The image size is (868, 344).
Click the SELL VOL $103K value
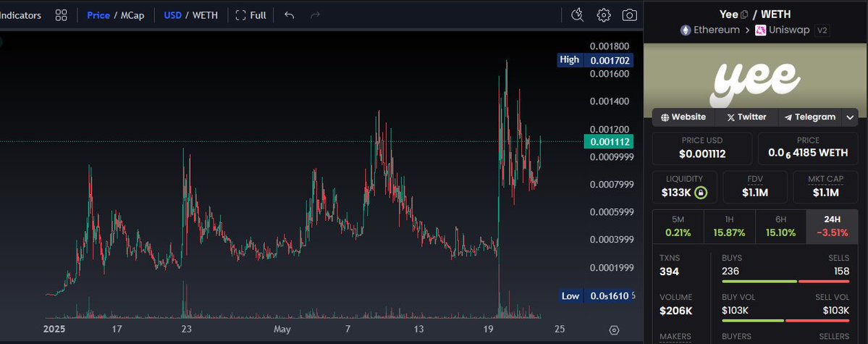click(x=836, y=310)
